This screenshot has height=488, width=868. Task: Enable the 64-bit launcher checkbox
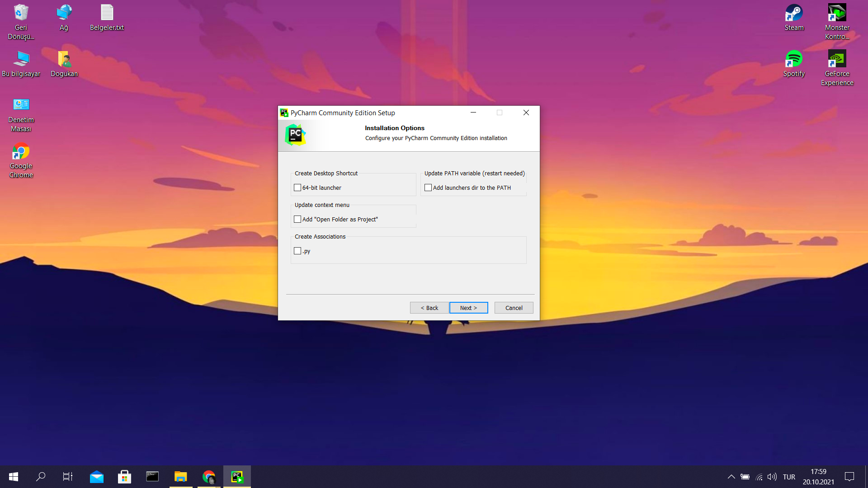pyautogui.click(x=297, y=188)
